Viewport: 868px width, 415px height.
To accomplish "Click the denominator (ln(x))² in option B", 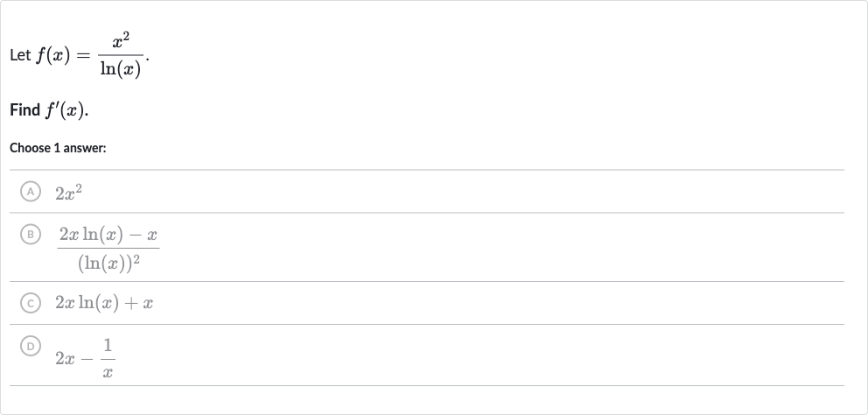I will coord(108,263).
